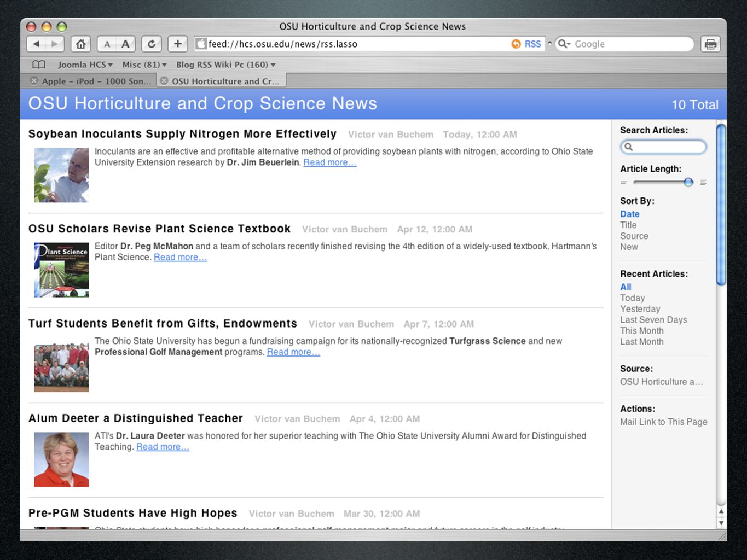
Task: Filter articles to Yesterday
Action: coord(640,308)
